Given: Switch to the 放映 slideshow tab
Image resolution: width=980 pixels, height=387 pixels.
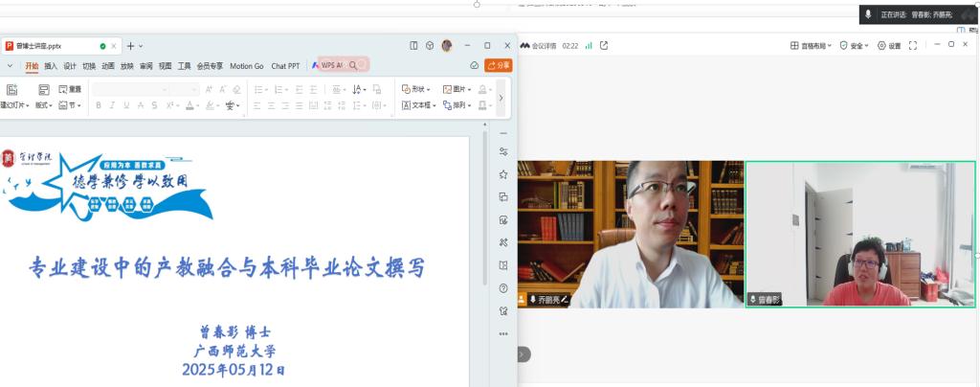Looking at the screenshot, I should (x=126, y=66).
